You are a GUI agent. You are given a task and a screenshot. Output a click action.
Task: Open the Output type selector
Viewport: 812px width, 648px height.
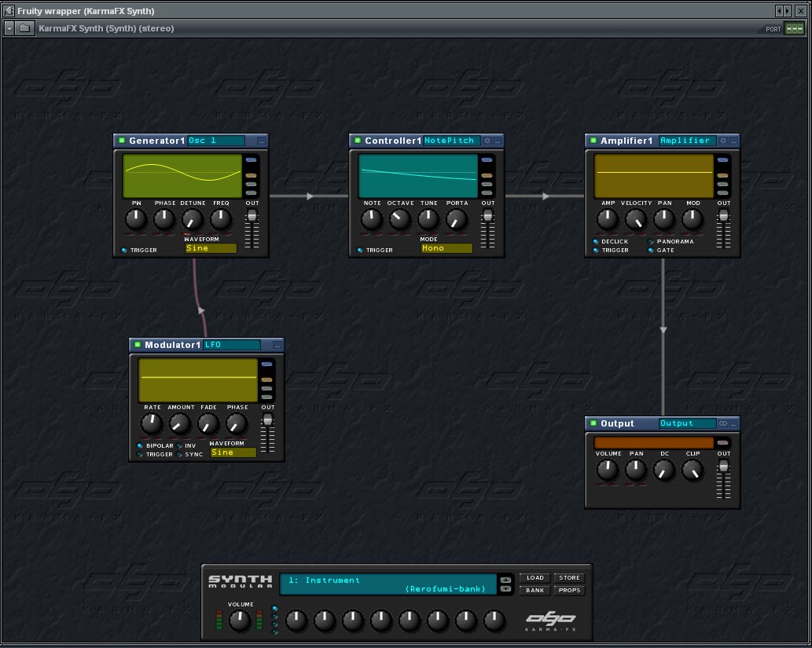click(x=688, y=423)
